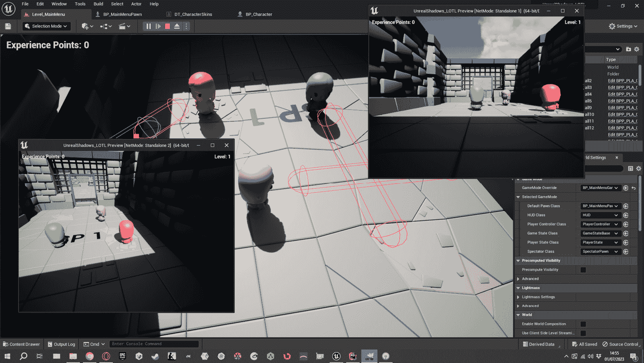The width and height of the screenshot is (644, 363).
Task: Open the Add content (cube plus) menu
Action: 87,26
